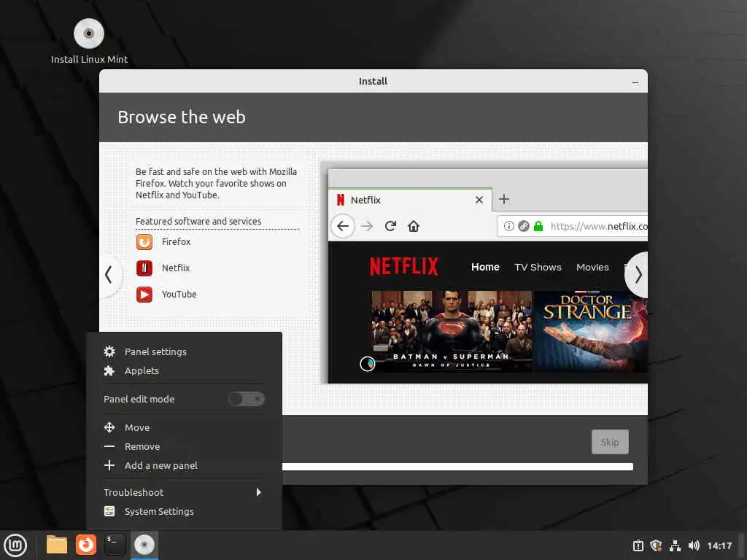Screen dimensions: 747x560
Task: Click the Move arrows icon in the menu
Action: click(109, 427)
